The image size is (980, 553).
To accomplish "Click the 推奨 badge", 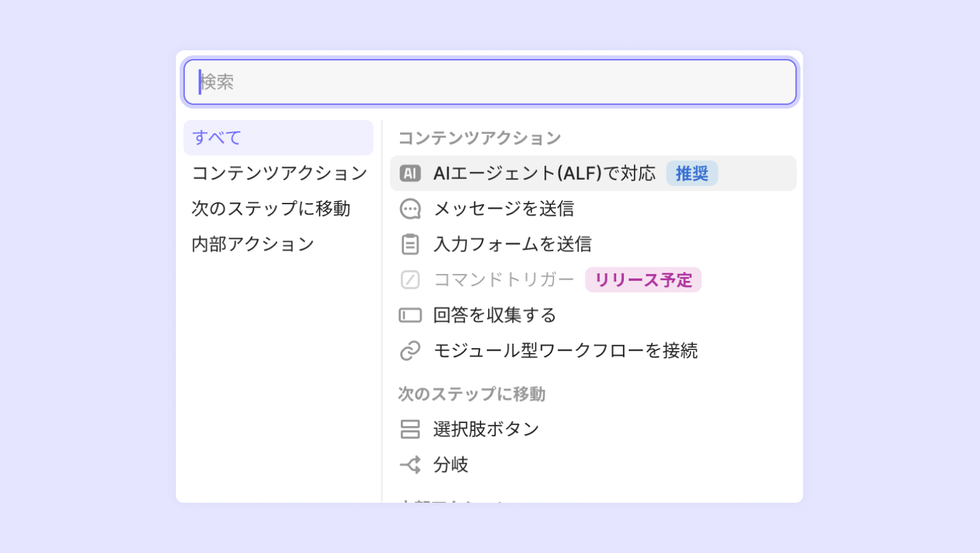I will pos(692,173).
